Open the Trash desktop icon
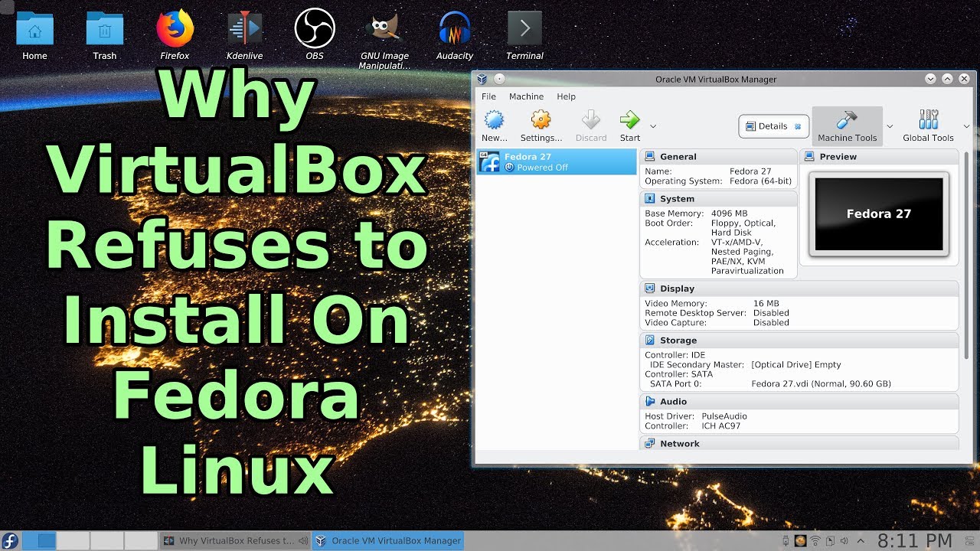This screenshot has height=551, width=980. tap(105, 35)
